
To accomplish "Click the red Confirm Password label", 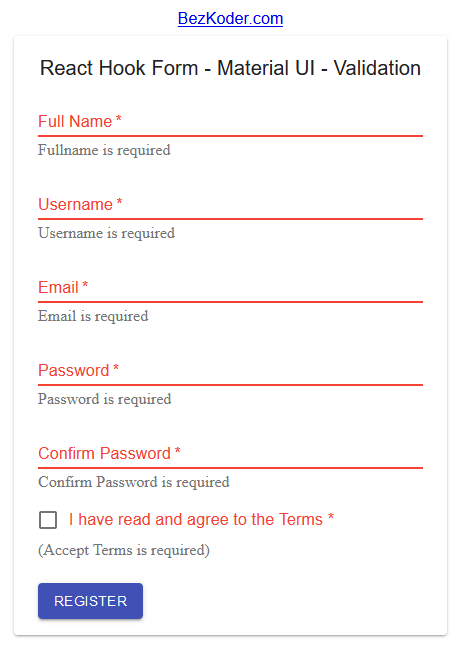I will (x=109, y=453).
